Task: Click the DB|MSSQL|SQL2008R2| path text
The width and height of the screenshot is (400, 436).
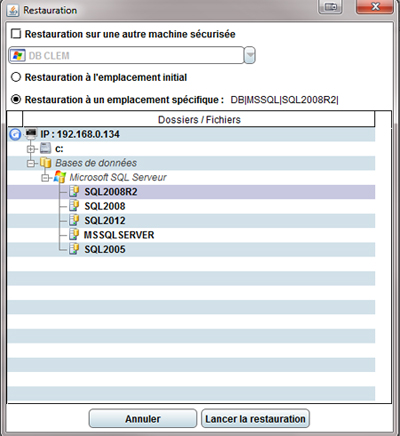Action: (284, 100)
